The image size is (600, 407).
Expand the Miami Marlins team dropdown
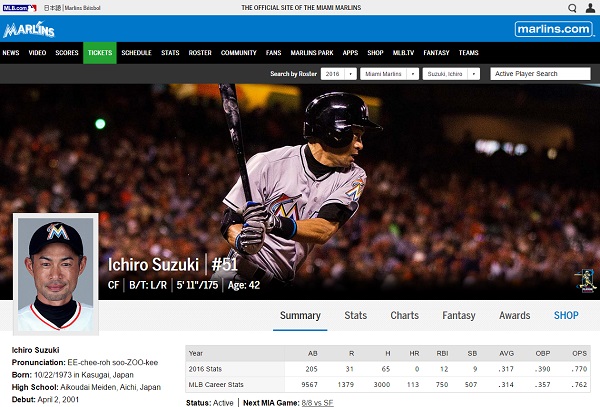click(390, 74)
